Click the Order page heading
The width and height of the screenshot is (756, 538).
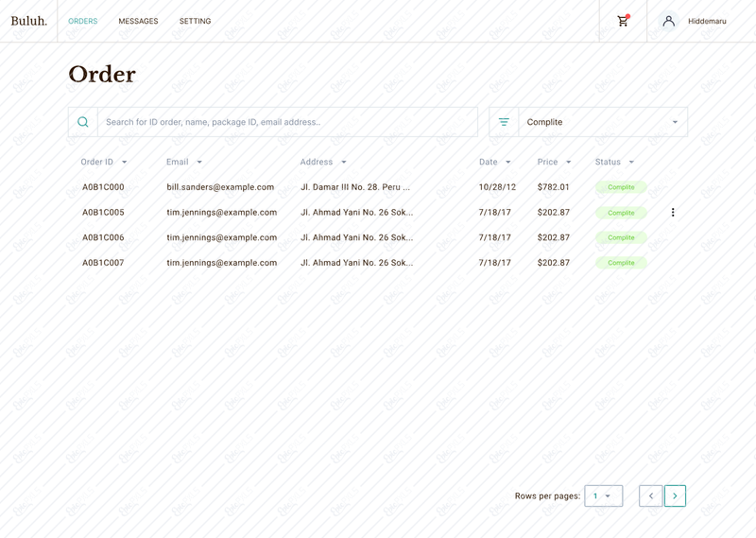(x=102, y=75)
